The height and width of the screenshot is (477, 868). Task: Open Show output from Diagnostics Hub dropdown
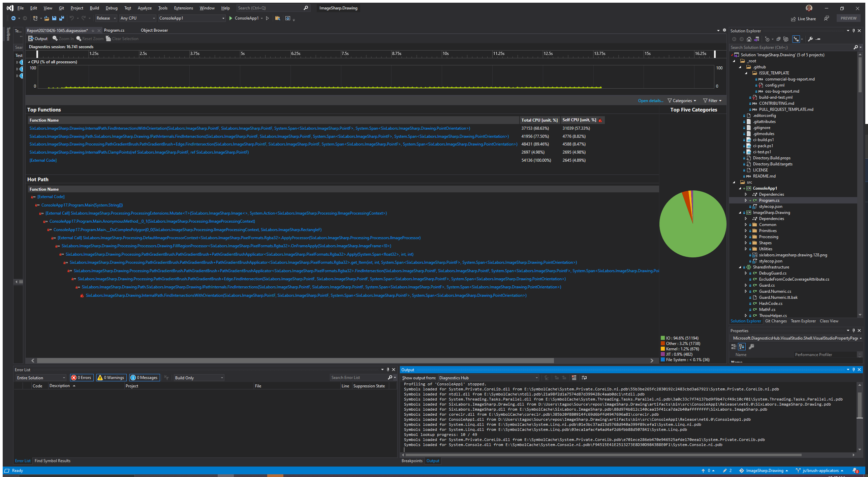[489, 378]
